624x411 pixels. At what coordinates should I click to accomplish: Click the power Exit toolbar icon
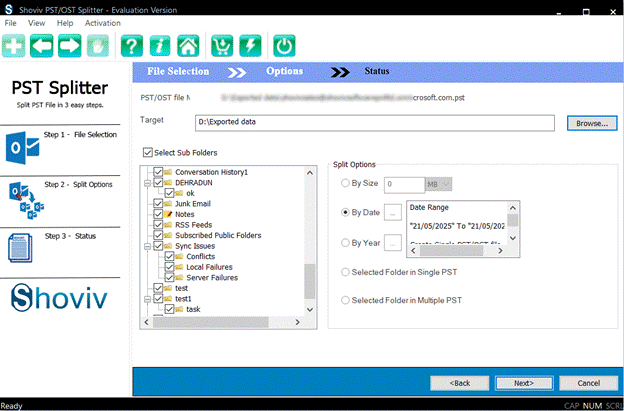tap(284, 46)
